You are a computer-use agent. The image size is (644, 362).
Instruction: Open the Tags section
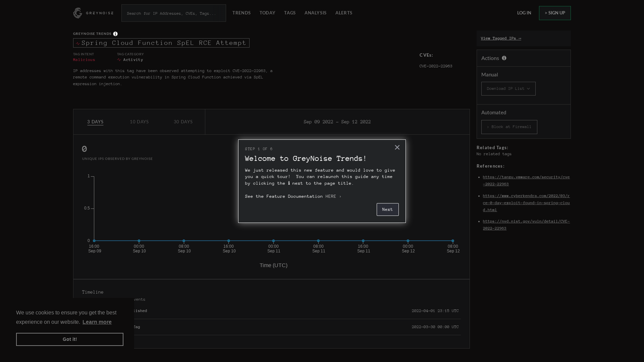(290, 13)
